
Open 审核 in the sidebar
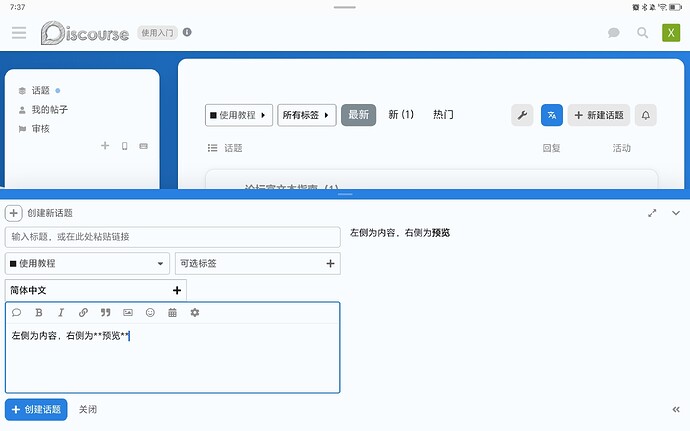point(40,129)
